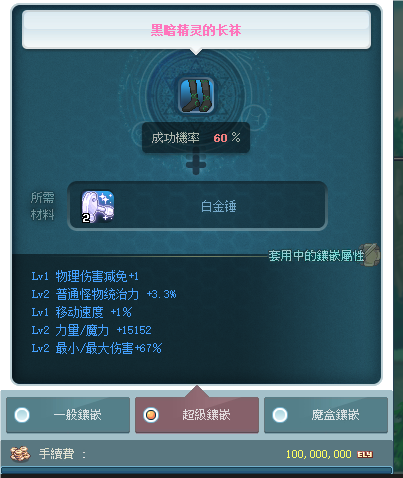Click the plus sign icon below the success rate
This screenshot has height=478, width=403.
(x=196, y=164)
